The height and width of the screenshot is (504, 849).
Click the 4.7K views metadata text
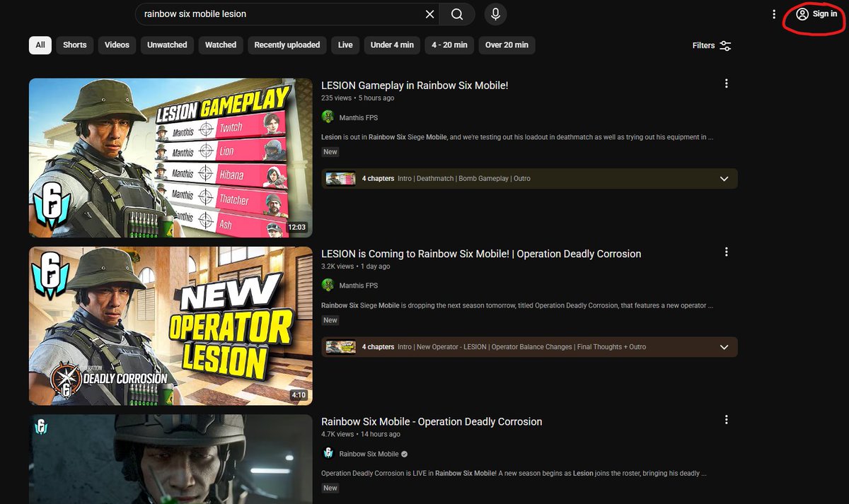click(337, 434)
